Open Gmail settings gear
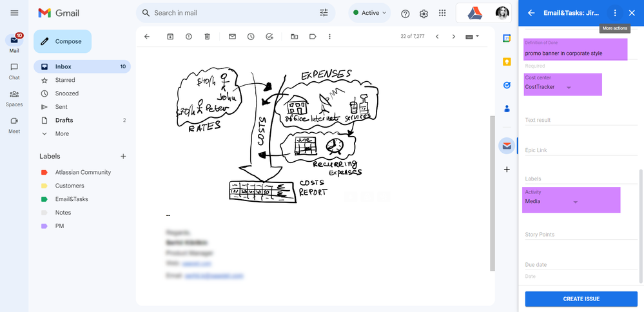Image resolution: width=644 pixels, height=312 pixels. point(424,14)
